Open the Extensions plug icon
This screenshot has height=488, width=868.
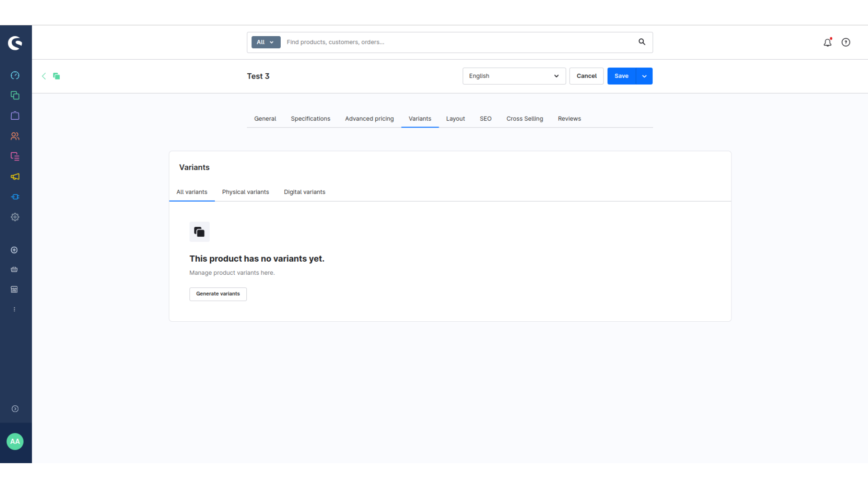pos(15,197)
